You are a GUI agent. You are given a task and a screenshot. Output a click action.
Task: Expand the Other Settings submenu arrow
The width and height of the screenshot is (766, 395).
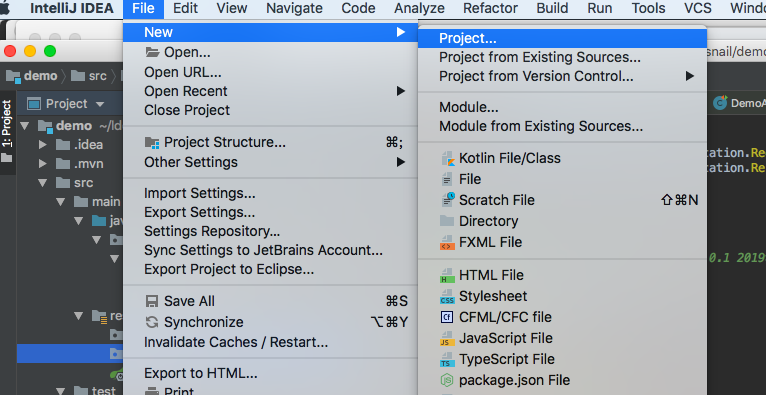(401, 162)
